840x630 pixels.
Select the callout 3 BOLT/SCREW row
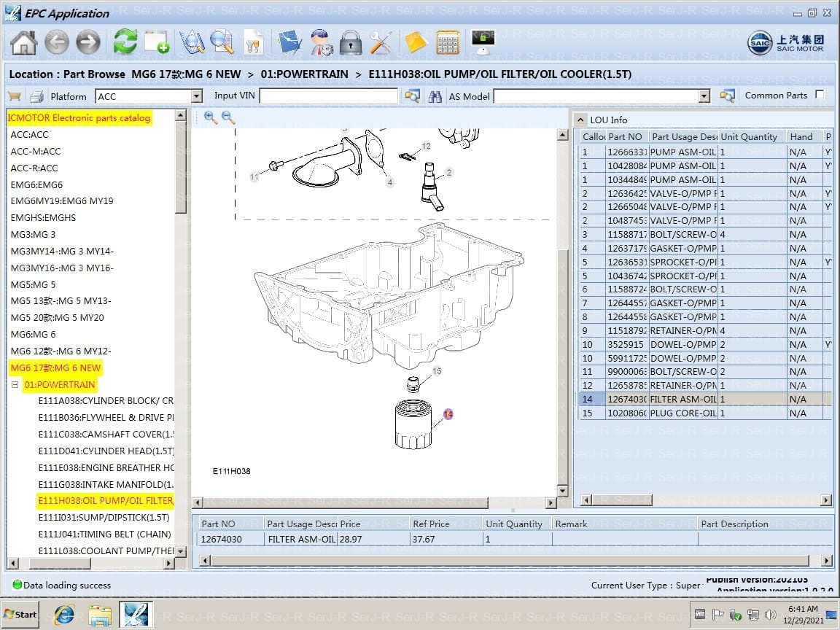point(706,234)
